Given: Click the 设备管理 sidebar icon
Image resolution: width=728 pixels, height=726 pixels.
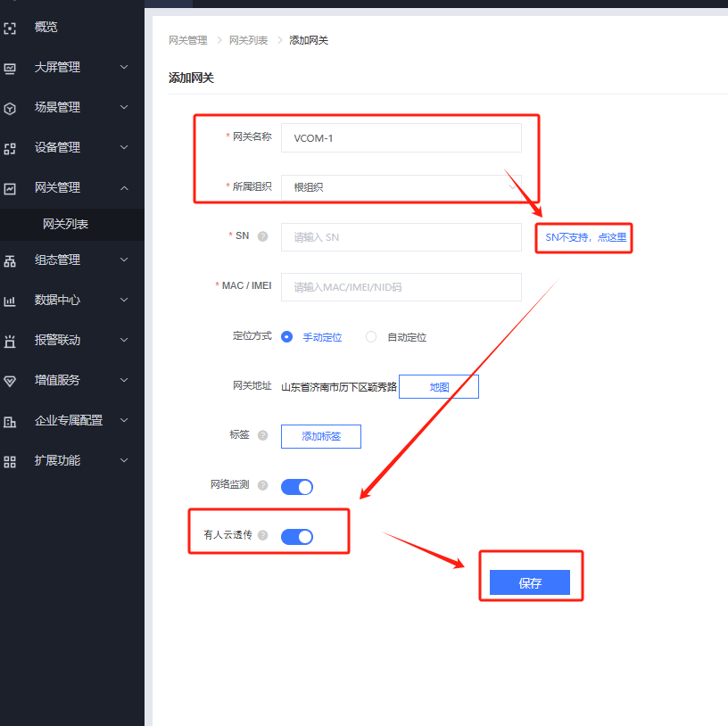Looking at the screenshot, I should click(10, 148).
